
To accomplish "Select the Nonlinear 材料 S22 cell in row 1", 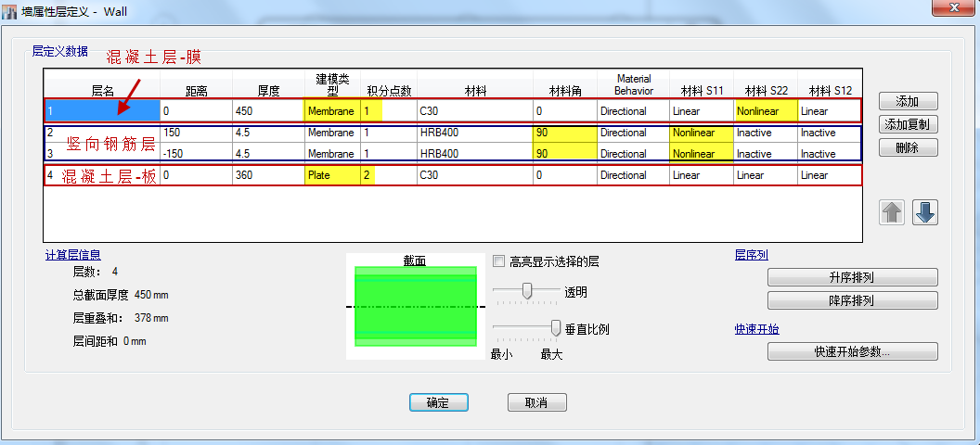I will (765, 111).
